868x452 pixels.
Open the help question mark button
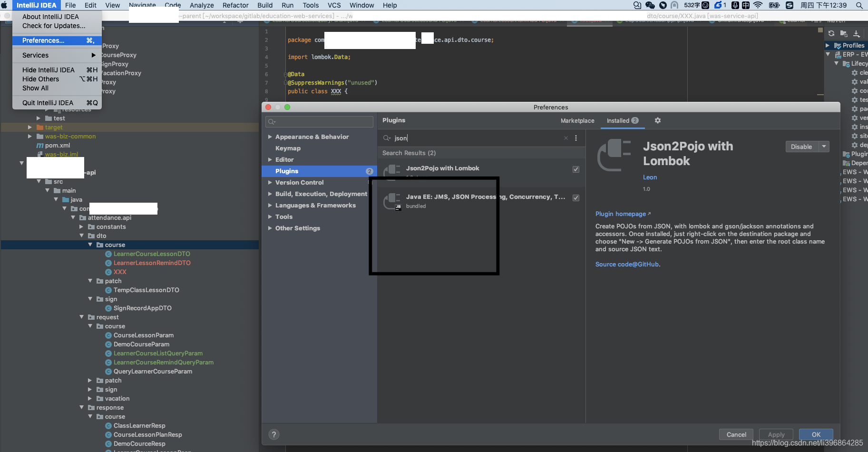click(x=274, y=434)
